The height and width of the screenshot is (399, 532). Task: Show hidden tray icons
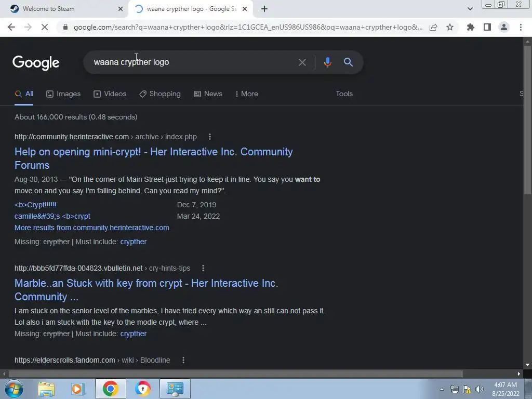coord(442,389)
